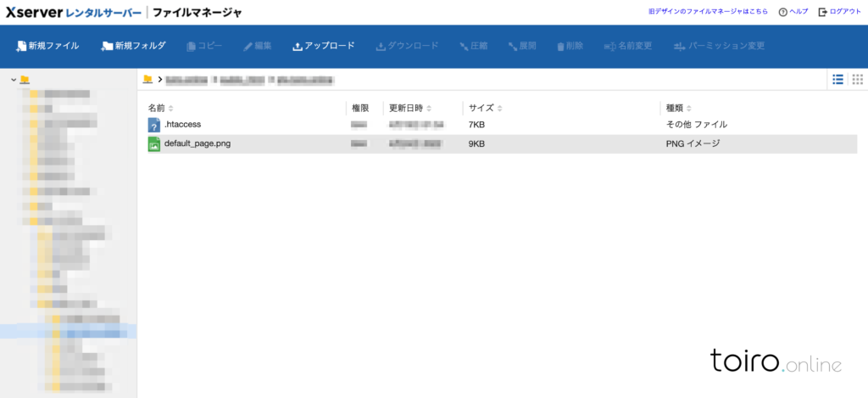The image size is (868, 398).
Task: Click the 展開 (extract) icon
Action: tap(513, 46)
